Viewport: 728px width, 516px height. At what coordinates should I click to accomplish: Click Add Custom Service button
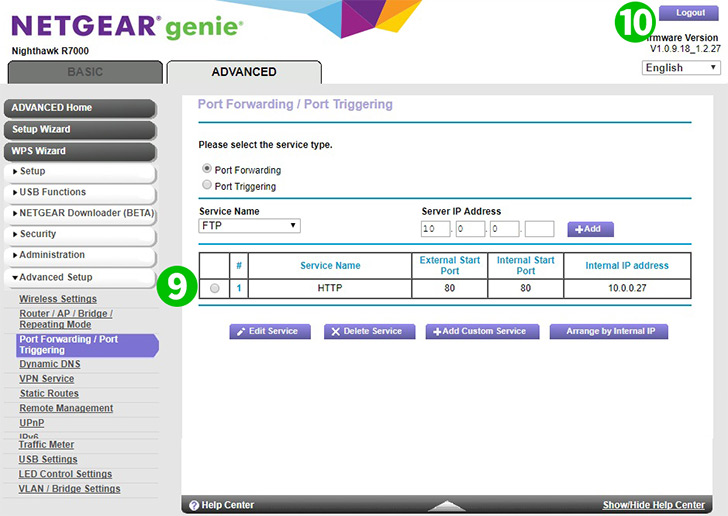[482, 332]
